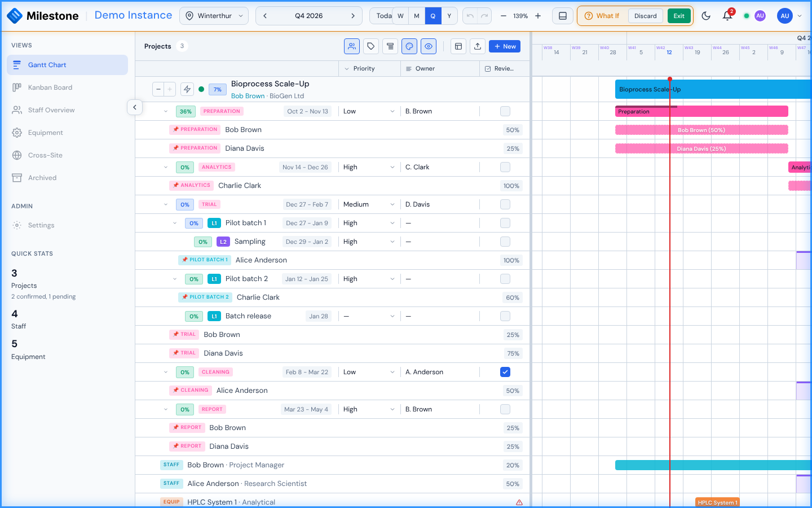Open the column layout icon

point(458,46)
